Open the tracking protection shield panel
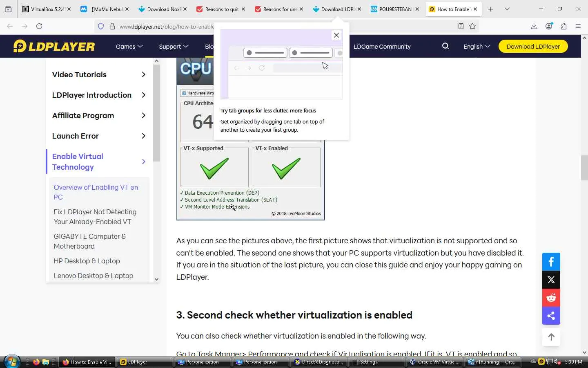The width and height of the screenshot is (588, 368). (101, 26)
